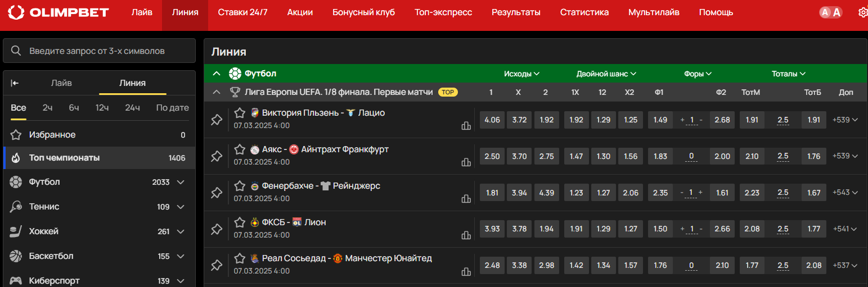Click the collapse sidebar arrow icon
Image resolution: width=868 pixels, height=287 pixels.
click(15, 83)
